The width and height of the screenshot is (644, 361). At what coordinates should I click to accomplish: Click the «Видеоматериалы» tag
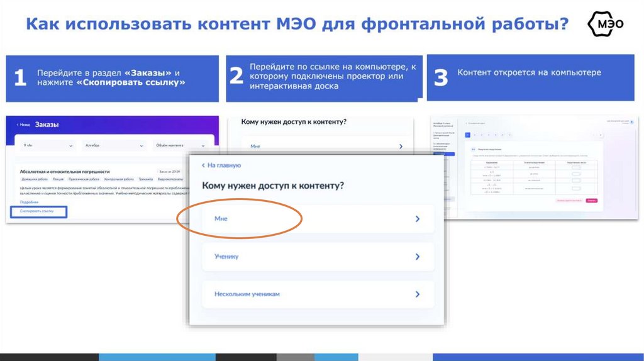click(x=170, y=179)
